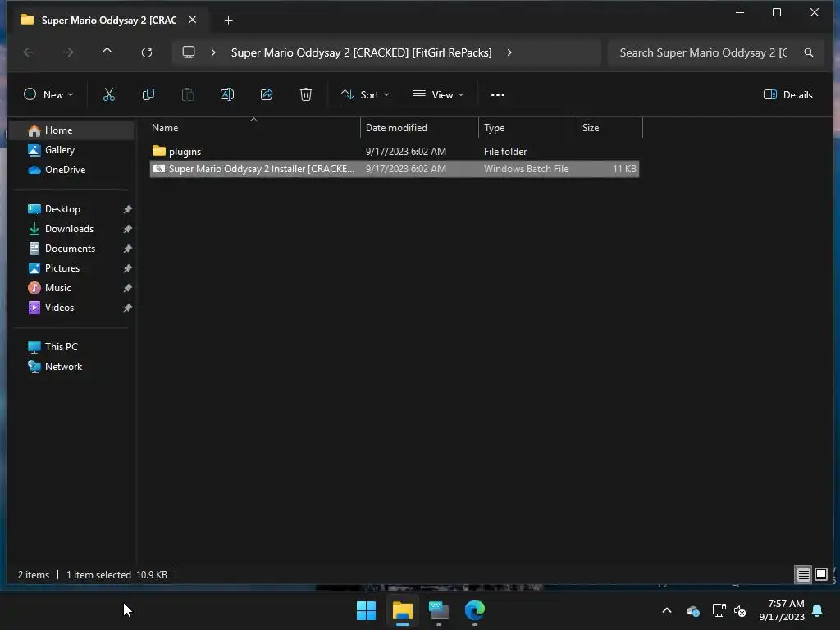Open the New dropdown menu
Viewport: 840px width, 630px height.
click(x=48, y=95)
